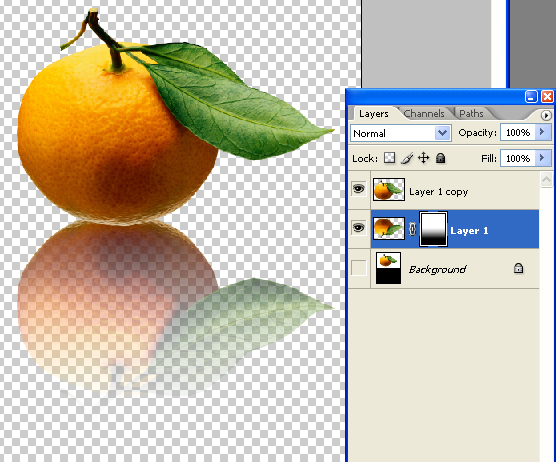556x462 pixels.
Task: Click the Opacity 100% input field
Action: pyautogui.click(x=518, y=133)
